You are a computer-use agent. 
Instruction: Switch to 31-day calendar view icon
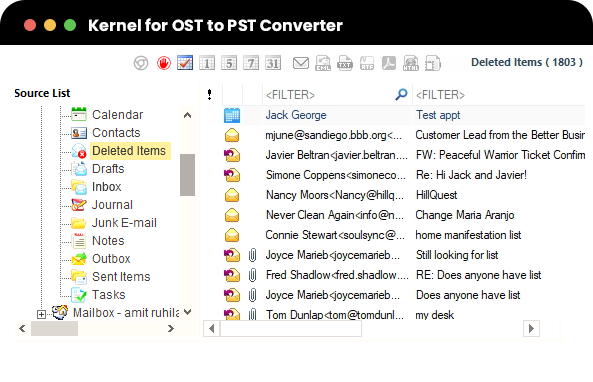tap(273, 63)
